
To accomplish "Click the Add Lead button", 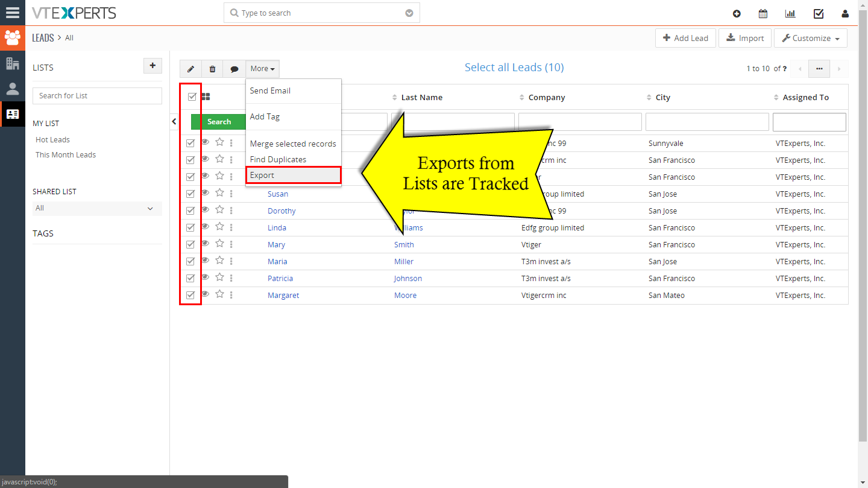I will 686,38.
